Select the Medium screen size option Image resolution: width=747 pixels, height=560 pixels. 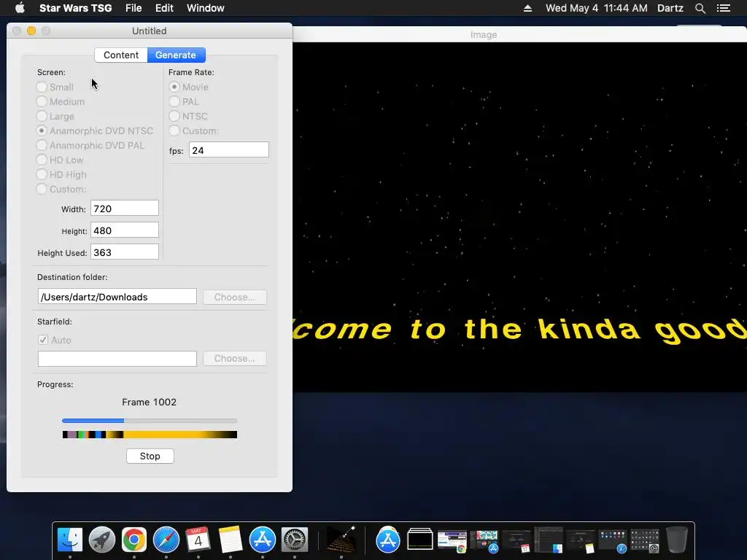pos(42,101)
